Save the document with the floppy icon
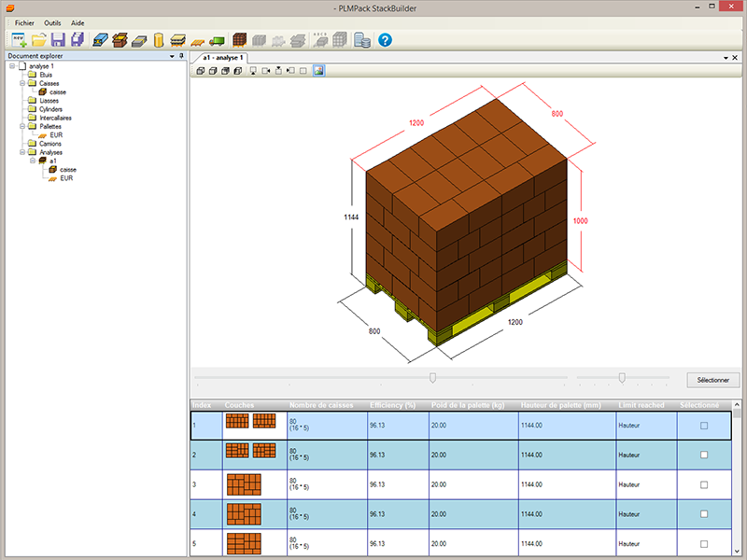 (x=58, y=40)
